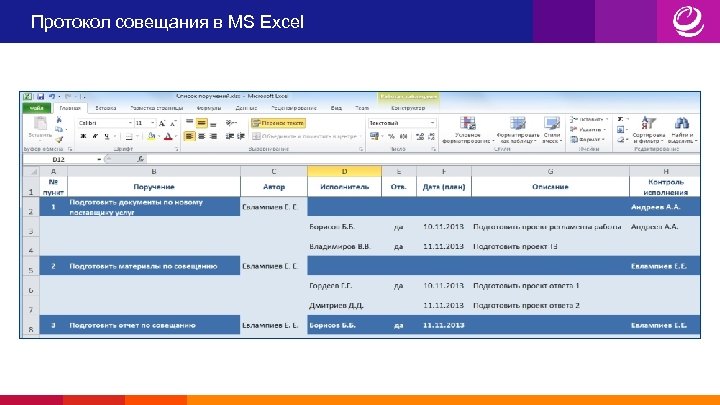The width and height of the screenshot is (720, 405).
Task: Expand Format as Table (Форматировать как таблицу)
Action: pyautogui.click(x=518, y=129)
